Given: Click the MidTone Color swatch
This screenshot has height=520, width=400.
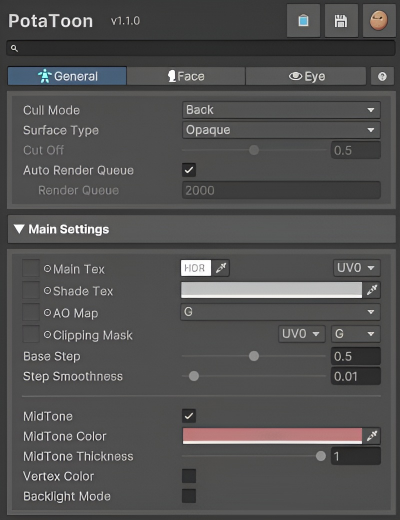Looking at the screenshot, I should click(x=272, y=436).
